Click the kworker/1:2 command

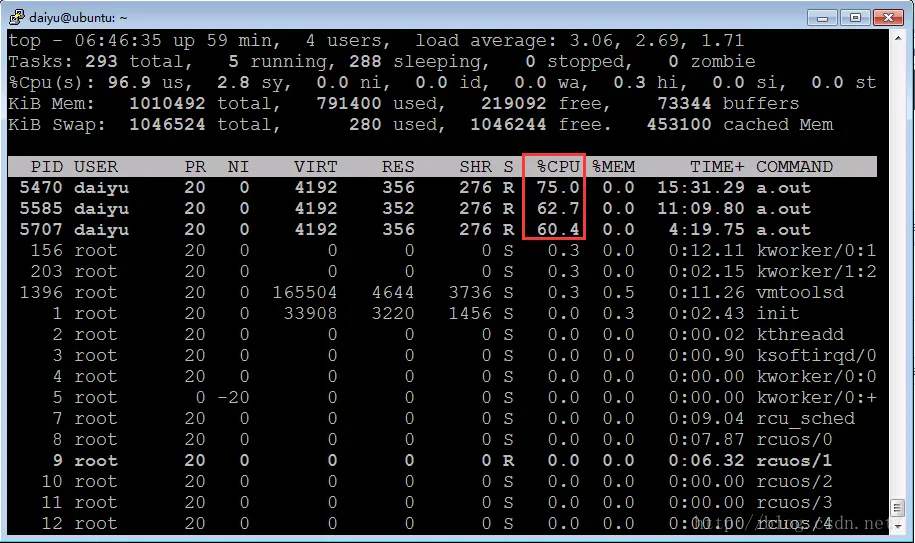816,272
